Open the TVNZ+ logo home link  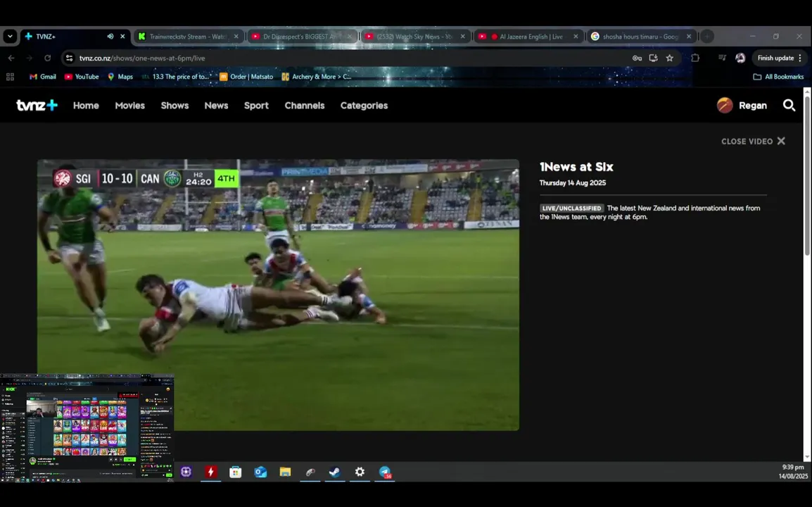point(37,105)
